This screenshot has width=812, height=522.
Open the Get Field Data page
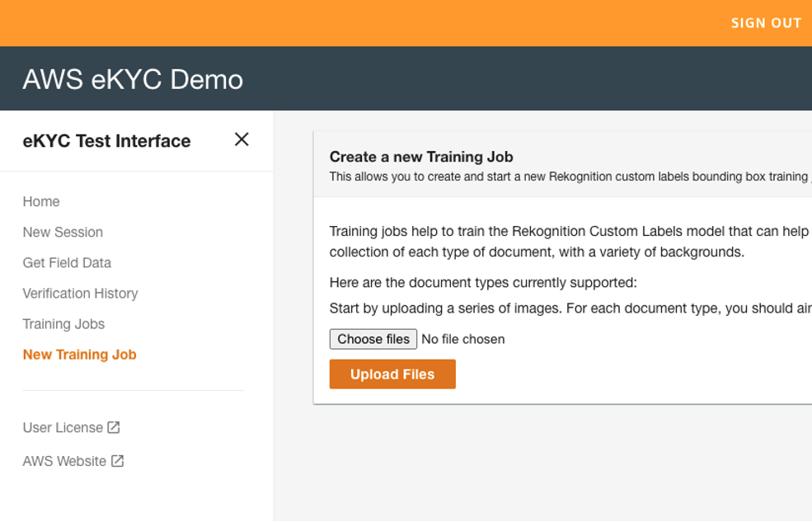point(67,262)
